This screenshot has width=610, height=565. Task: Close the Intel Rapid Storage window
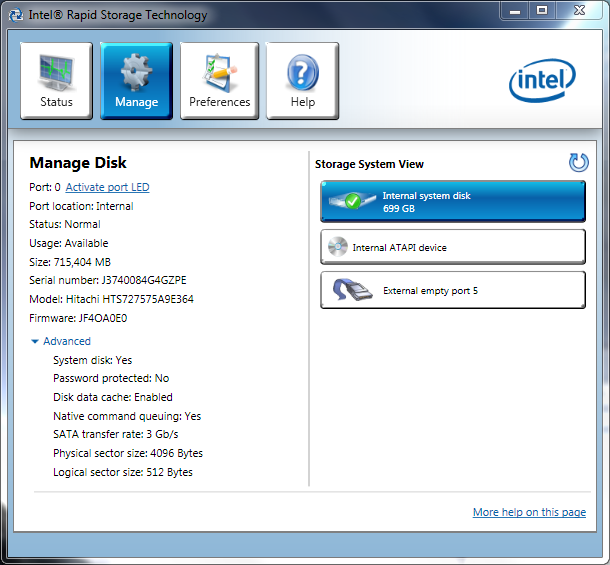[579, 11]
